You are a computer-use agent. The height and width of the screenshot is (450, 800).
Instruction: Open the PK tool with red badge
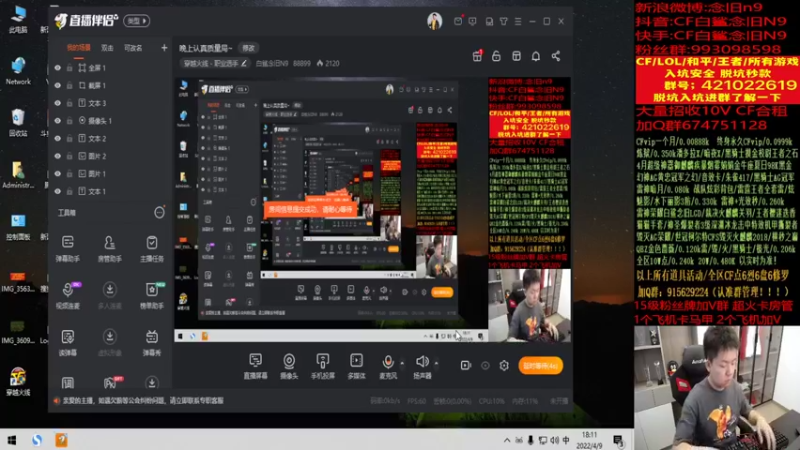point(110,383)
